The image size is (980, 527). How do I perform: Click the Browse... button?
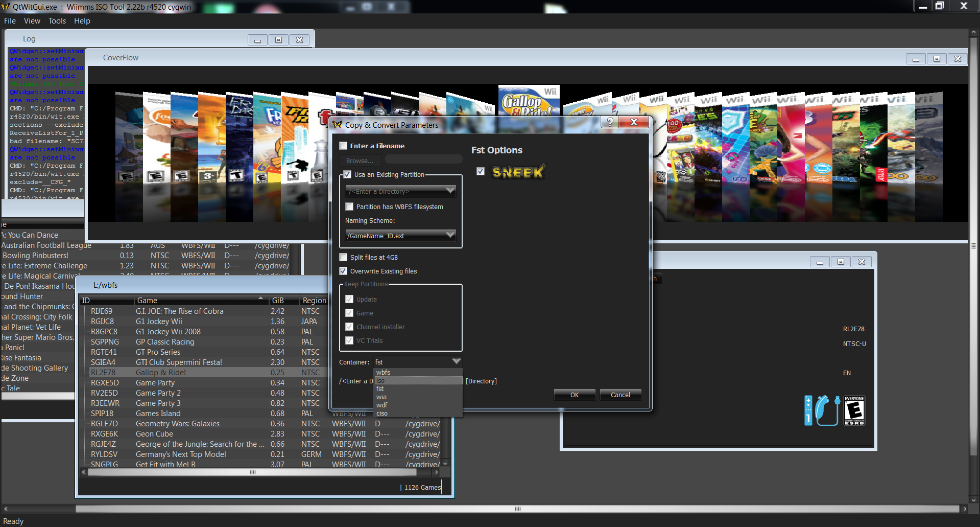[360, 161]
